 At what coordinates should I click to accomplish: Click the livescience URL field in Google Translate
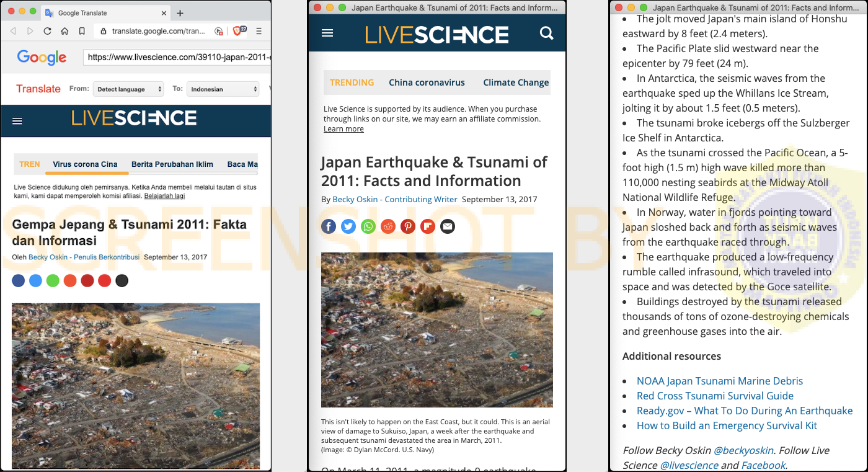tap(177, 57)
